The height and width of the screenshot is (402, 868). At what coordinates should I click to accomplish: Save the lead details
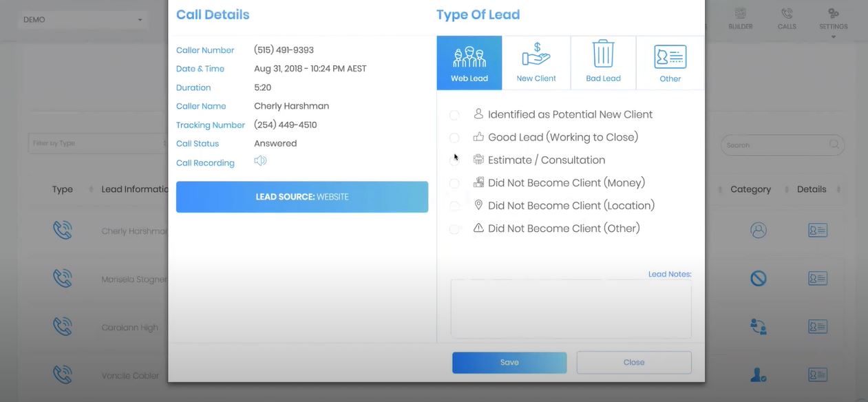[509, 362]
